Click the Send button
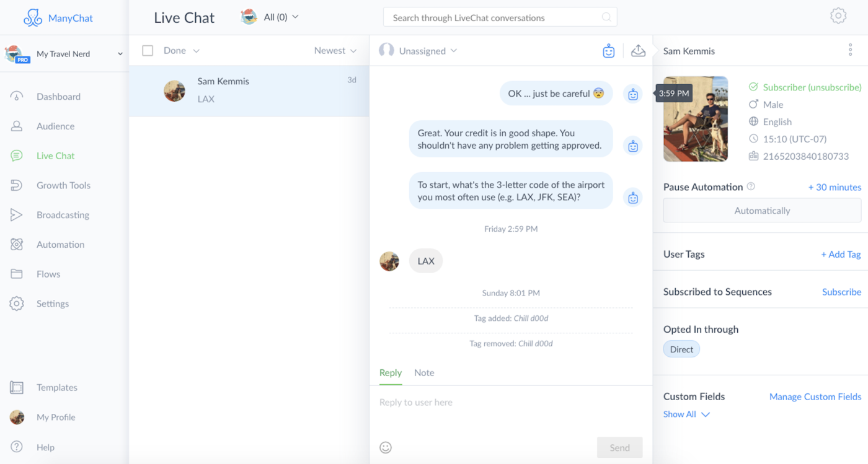868x464 pixels. pyautogui.click(x=619, y=447)
